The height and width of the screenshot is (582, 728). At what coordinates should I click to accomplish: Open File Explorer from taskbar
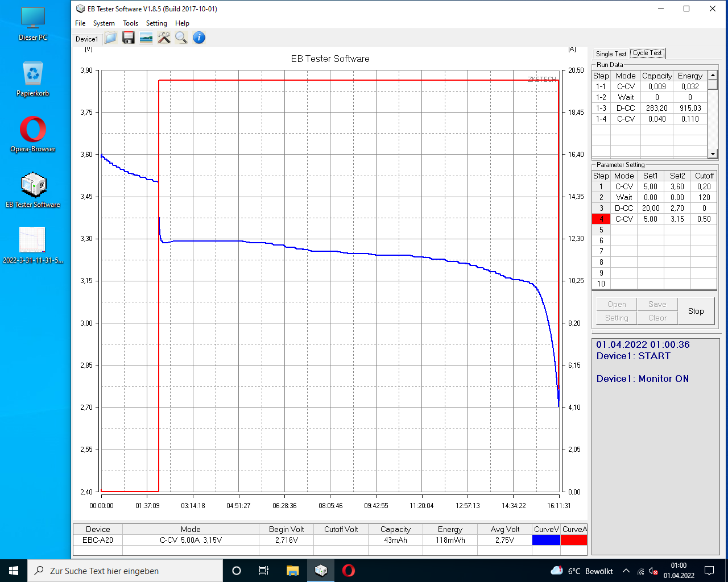(x=292, y=571)
